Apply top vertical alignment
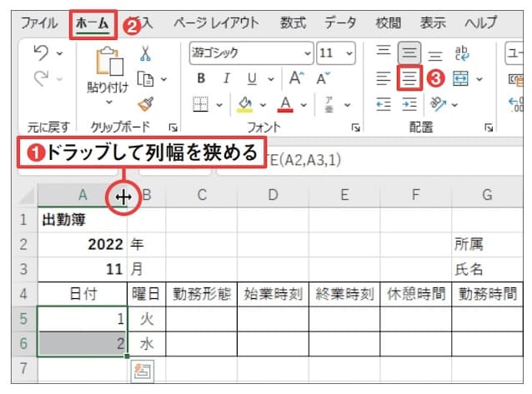This screenshot has height=394, width=532. (384, 51)
